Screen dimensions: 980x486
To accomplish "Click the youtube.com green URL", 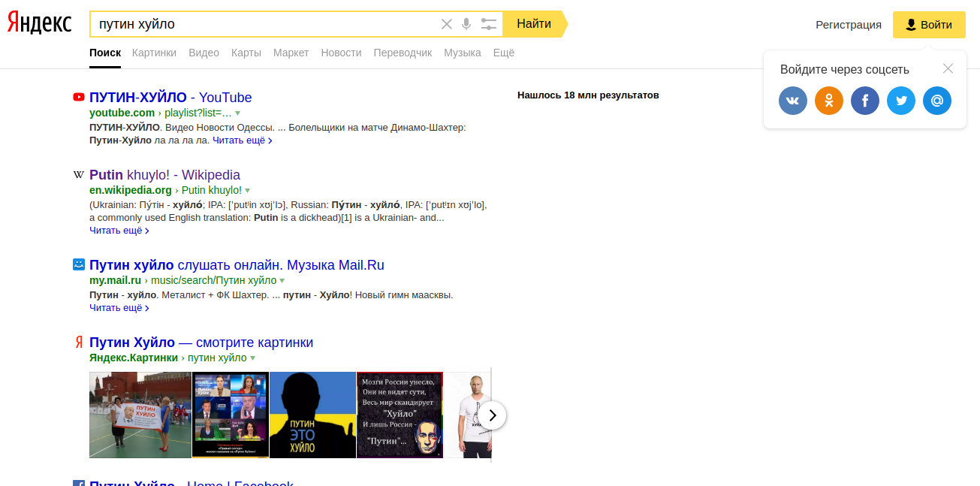I will [122, 113].
